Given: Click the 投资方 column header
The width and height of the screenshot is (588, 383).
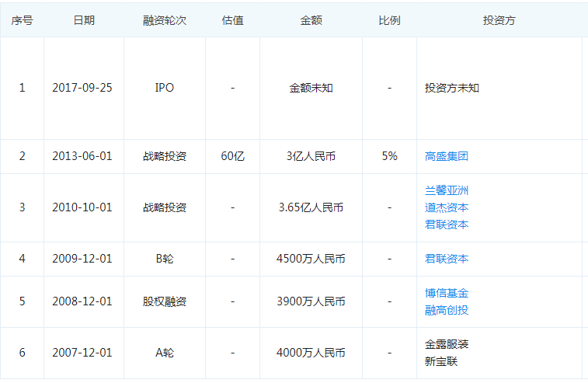Looking at the screenshot, I should (499, 20).
